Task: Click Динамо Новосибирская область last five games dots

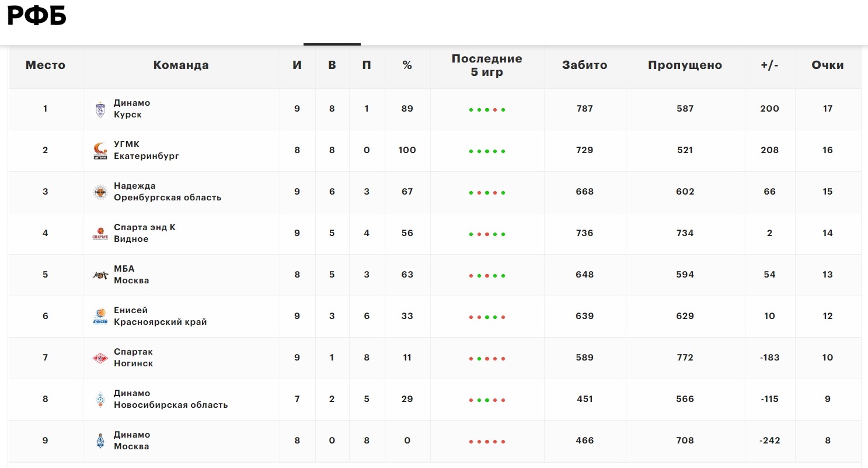Action: coord(487,400)
